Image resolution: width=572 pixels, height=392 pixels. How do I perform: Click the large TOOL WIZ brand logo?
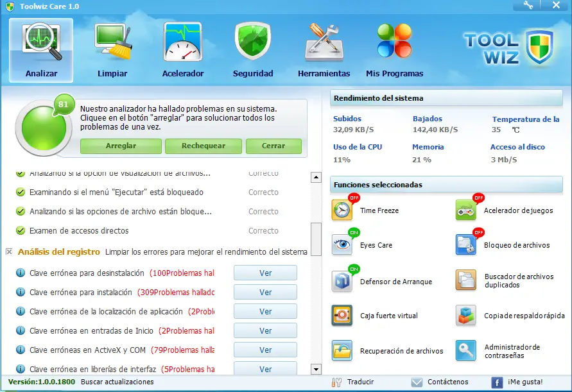pyautogui.click(x=509, y=47)
